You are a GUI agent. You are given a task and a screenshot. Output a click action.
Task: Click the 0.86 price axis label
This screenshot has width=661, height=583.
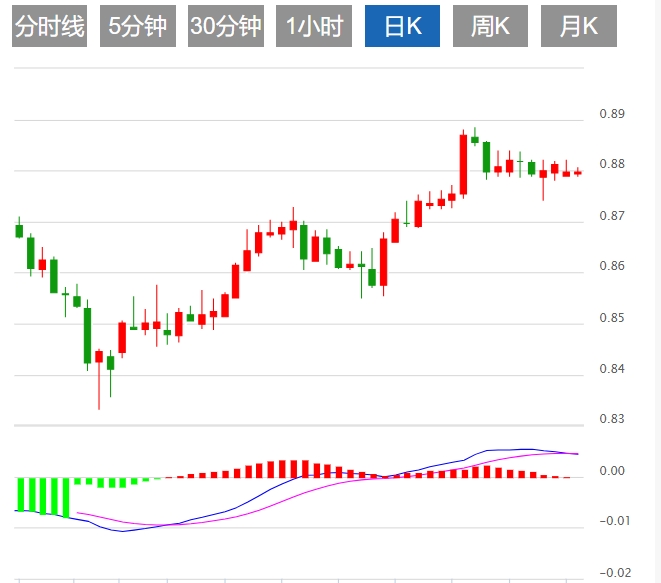click(x=612, y=266)
